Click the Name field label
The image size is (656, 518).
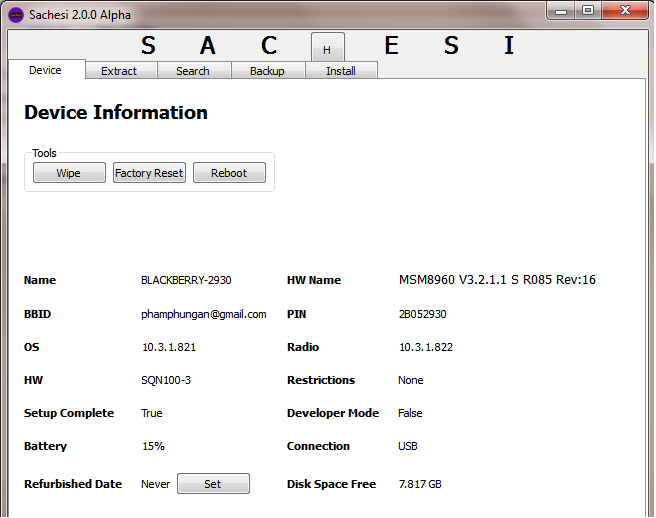40,280
